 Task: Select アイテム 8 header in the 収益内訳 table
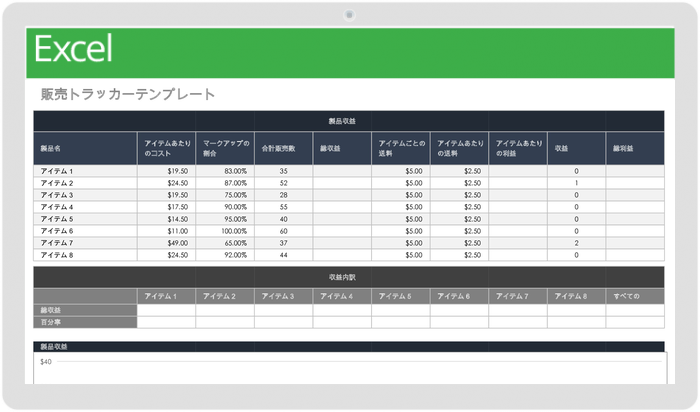click(x=576, y=296)
